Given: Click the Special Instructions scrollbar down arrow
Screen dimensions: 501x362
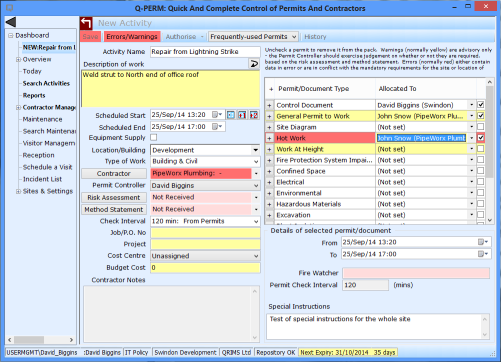Looking at the screenshot, I should coord(485,335).
